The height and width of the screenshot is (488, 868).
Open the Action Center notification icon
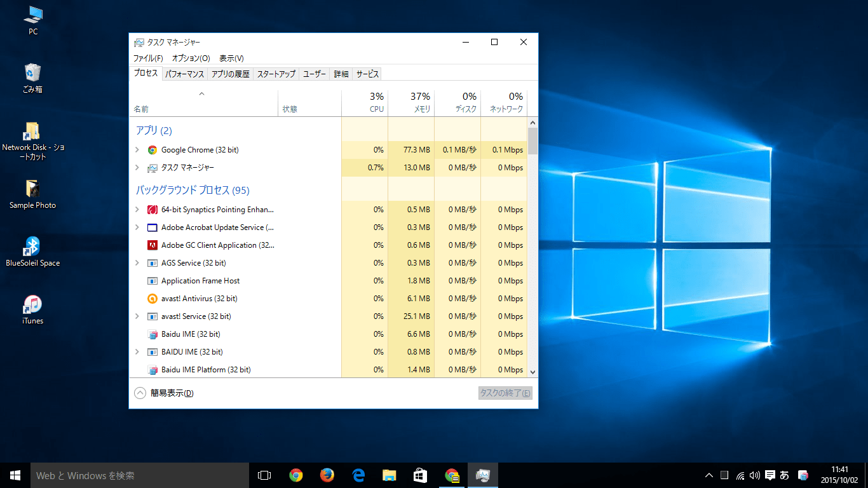(x=770, y=475)
